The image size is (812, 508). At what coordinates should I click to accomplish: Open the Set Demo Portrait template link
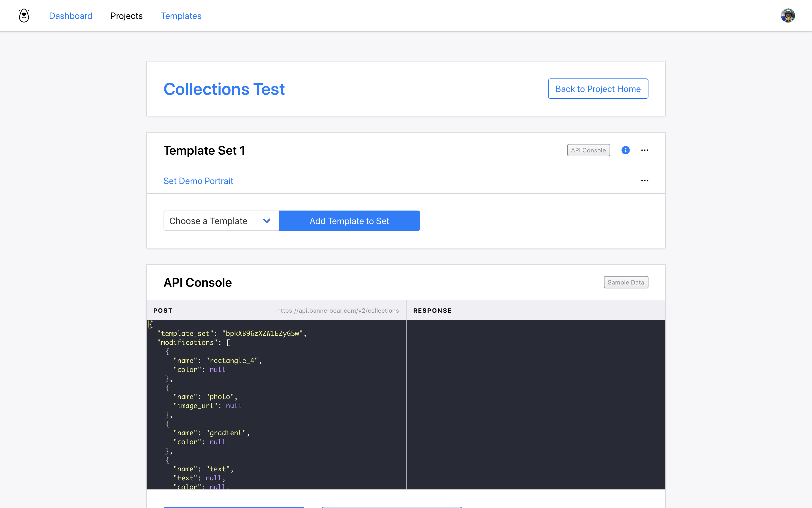click(198, 181)
